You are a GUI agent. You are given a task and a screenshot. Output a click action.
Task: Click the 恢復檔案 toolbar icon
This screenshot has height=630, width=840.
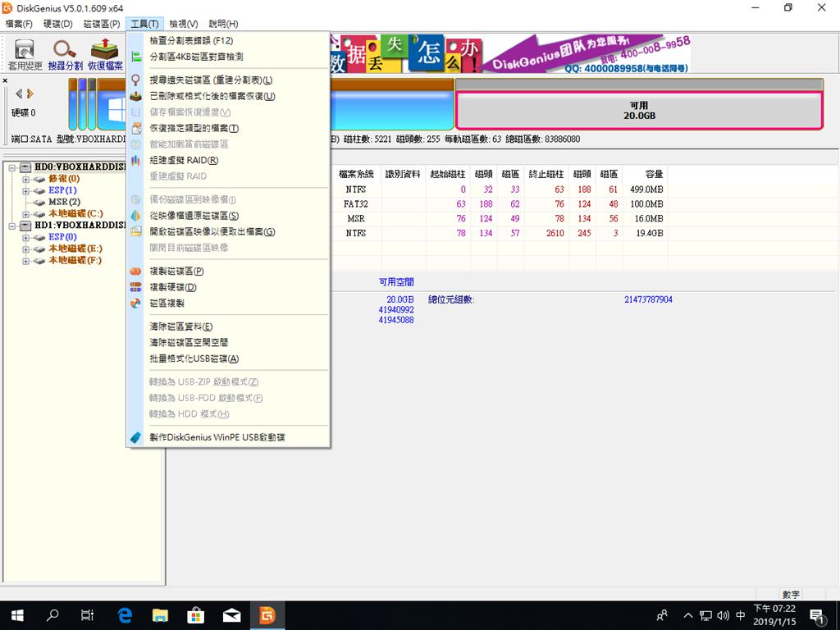point(105,55)
